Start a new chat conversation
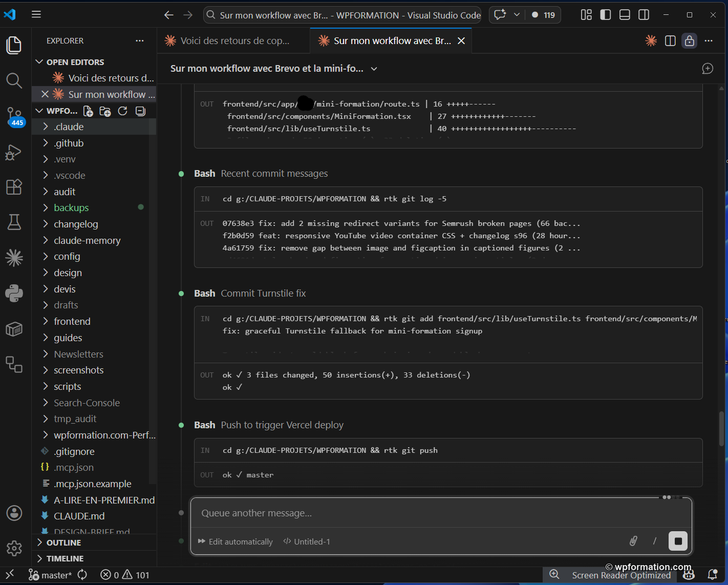The width and height of the screenshot is (728, 585). [708, 69]
